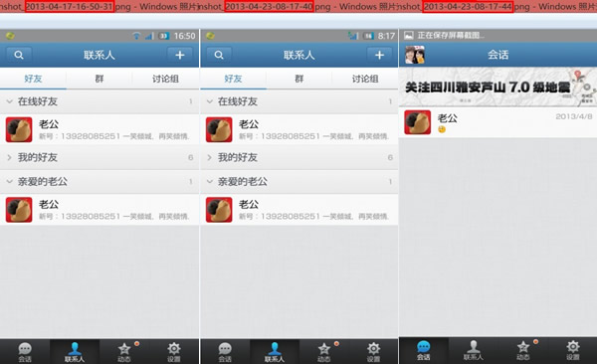Tap 16:50 clock in the status bar
The image size is (597, 364).
point(185,36)
